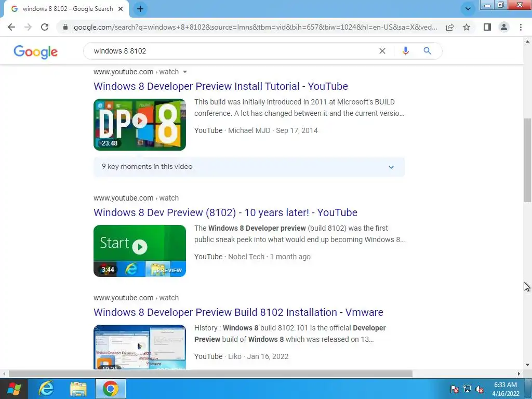
Task: Click the Show desktop button
Action: click(x=528, y=389)
